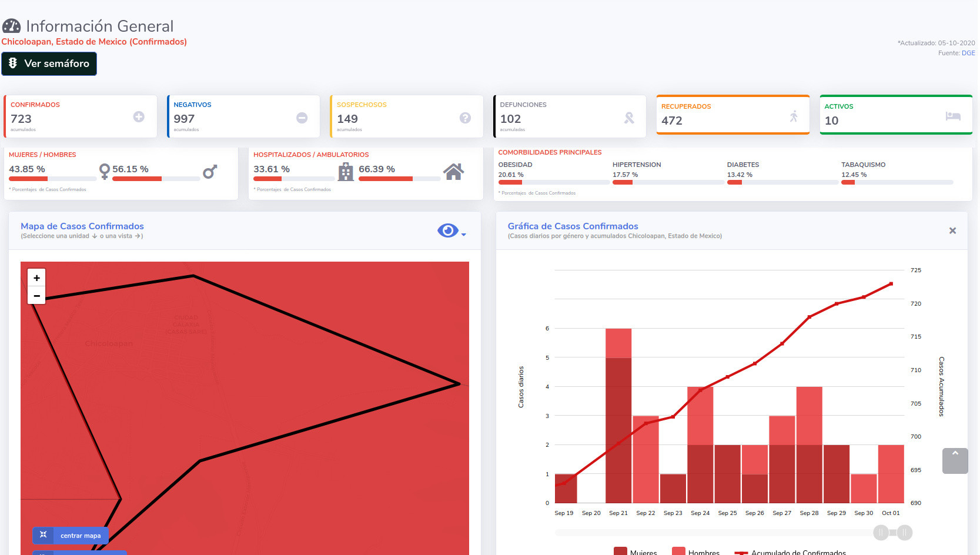Click the 56.15 % hombres percentage
The image size is (980, 555).
131,169
